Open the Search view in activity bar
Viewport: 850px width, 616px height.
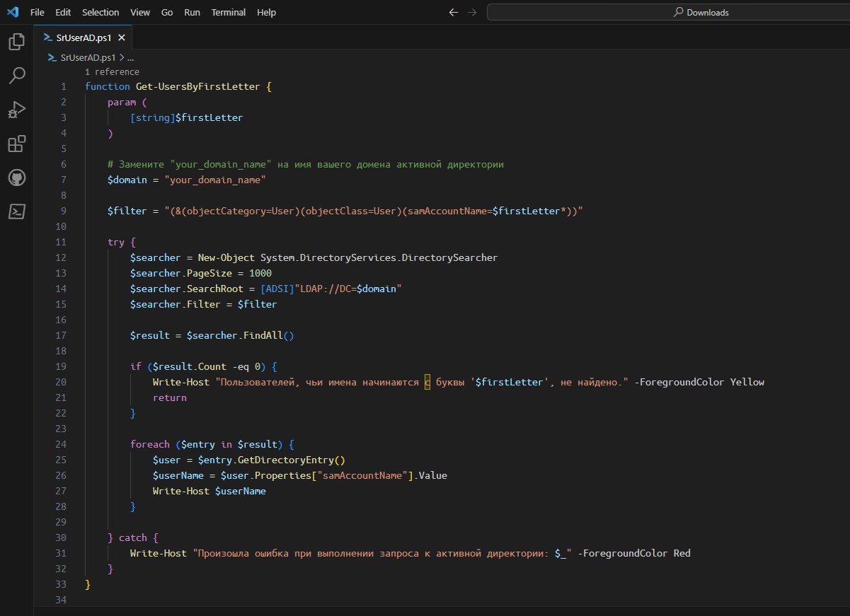pyautogui.click(x=16, y=75)
